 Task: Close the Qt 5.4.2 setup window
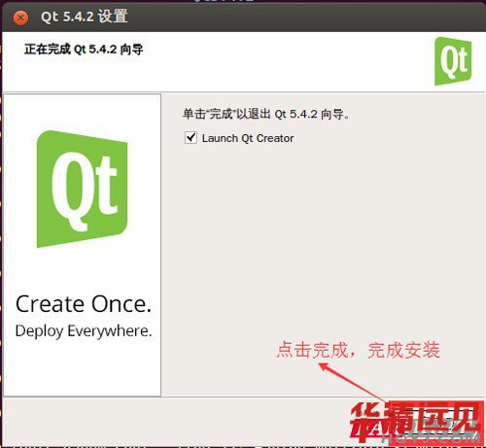(x=20, y=17)
